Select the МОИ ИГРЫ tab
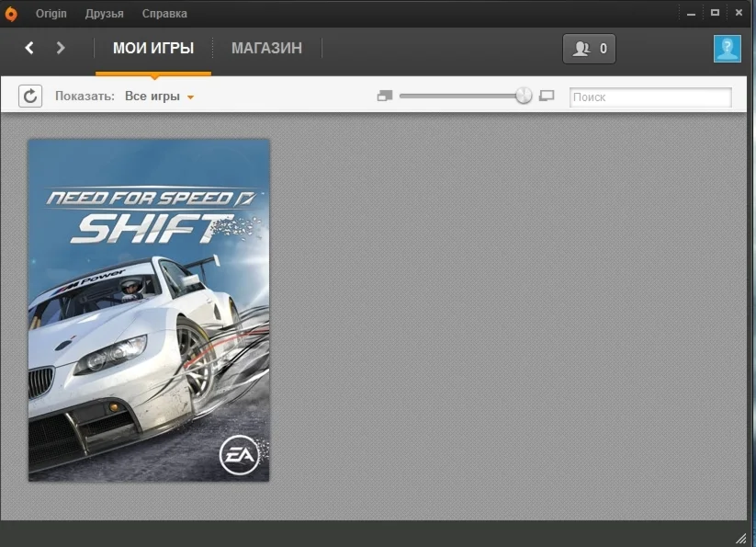The height and width of the screenshot is (547, 756). (153, 48)
